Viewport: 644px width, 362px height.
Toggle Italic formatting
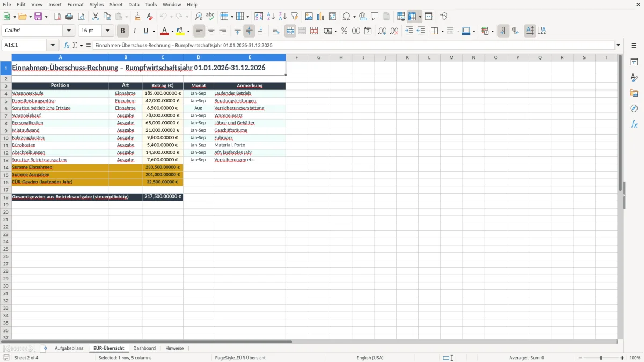click(135, 31)
